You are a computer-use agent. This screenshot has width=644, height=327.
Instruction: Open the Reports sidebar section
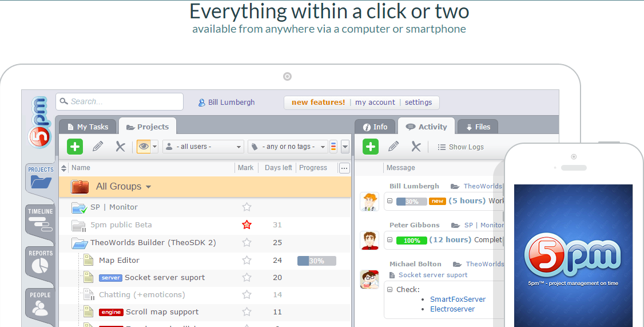tap(40, 262)
